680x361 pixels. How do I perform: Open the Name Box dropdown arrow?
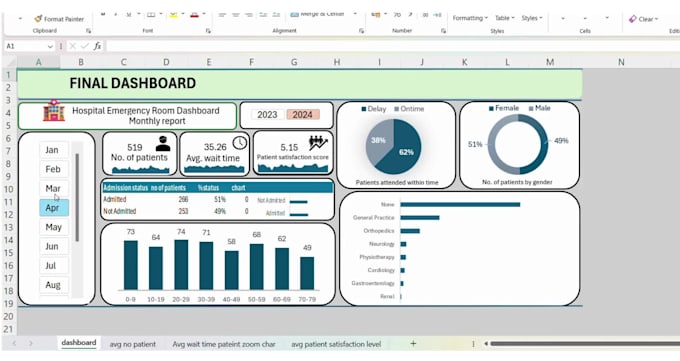pyautogui.click(x=50, y=46)
